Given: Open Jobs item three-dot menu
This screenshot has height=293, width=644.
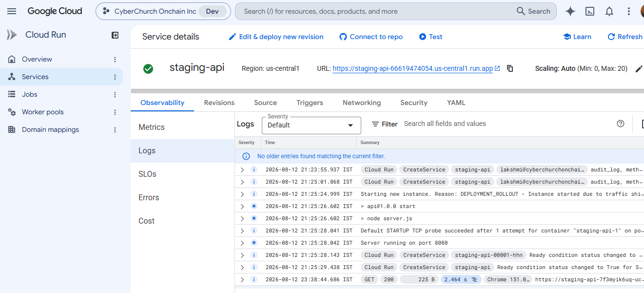Looking at the screenshot, I should [115, 95].
